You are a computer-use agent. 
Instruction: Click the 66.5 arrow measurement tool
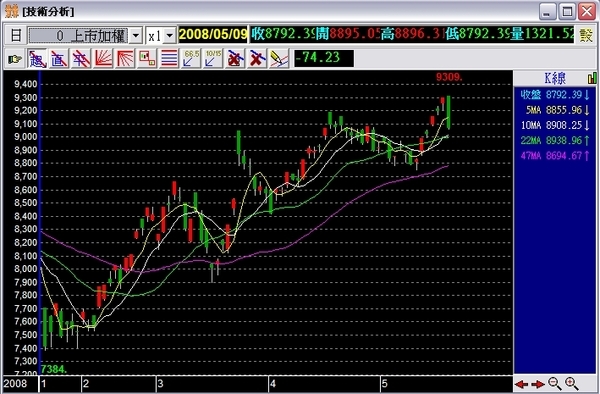(x=191, y=59)
